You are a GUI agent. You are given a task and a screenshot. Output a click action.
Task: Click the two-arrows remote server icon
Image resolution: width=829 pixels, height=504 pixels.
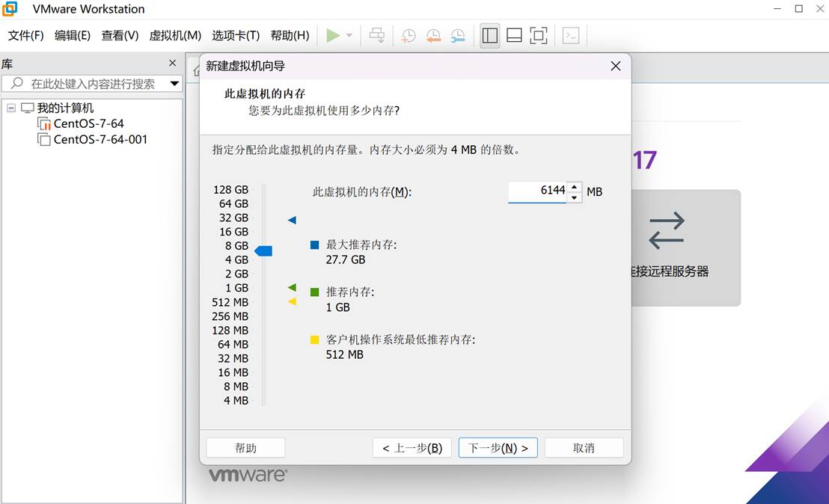click(666, 230)
